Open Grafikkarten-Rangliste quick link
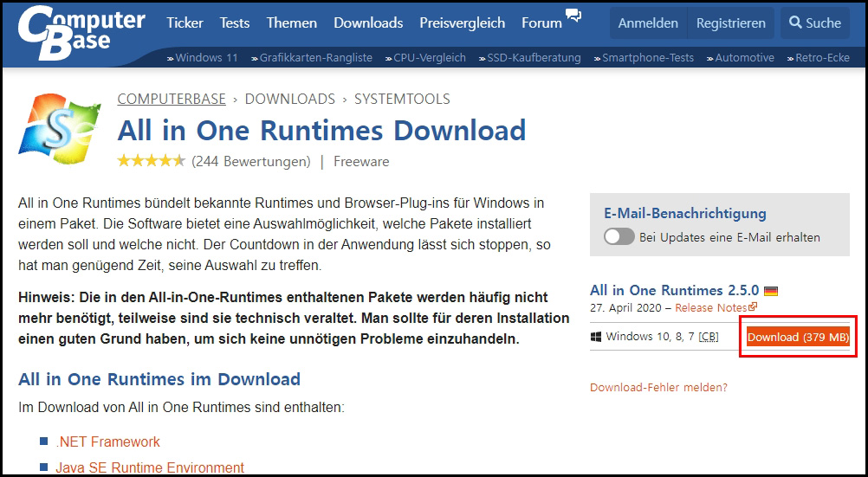This screenshot has height=477, width=868. (316, 57)
